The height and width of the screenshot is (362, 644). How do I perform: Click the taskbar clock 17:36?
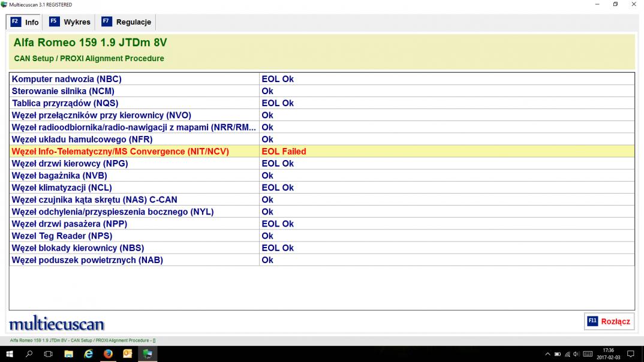click(608, 354)
